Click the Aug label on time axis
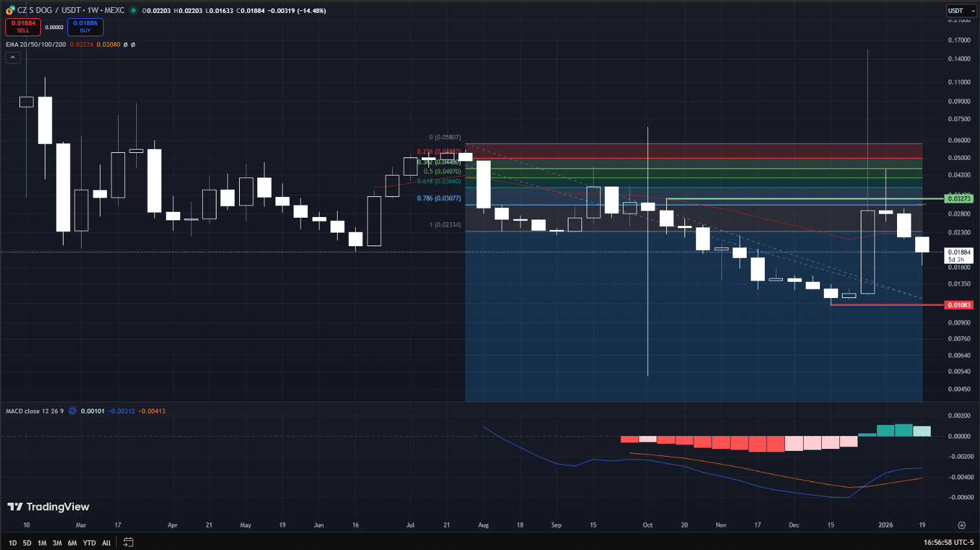Screen dimensions: 980x550 point(483,525)
